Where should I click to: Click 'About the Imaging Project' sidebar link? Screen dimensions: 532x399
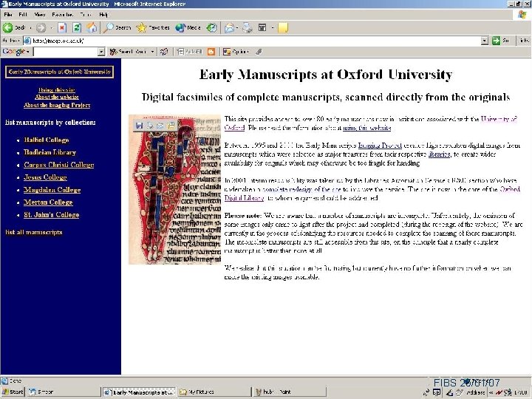tap(57, 105)
